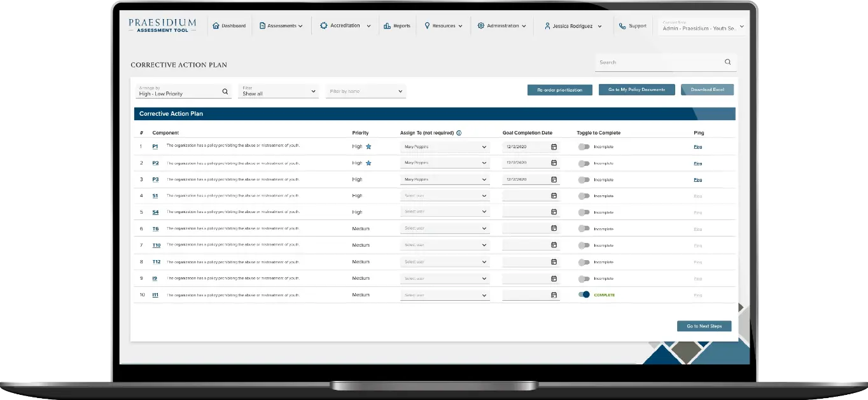This screenshot has height=400, width=868.
Task: Open the Filter by name dropdown
Action: [x=365, y=92]
